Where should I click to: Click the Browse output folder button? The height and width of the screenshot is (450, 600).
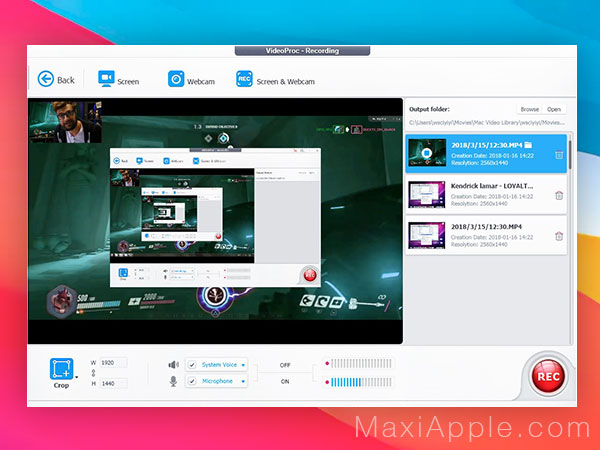[x=530, y=109]
